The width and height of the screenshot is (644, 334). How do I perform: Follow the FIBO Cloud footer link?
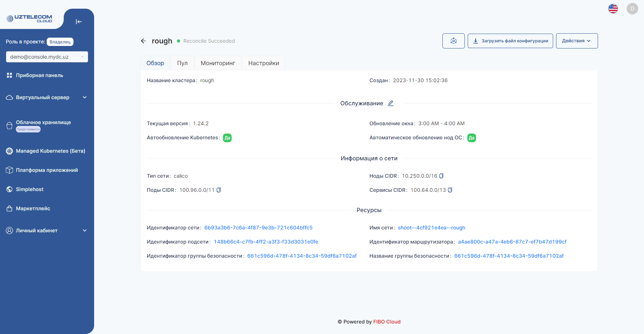pyautogui.click(x=387, y=322)
